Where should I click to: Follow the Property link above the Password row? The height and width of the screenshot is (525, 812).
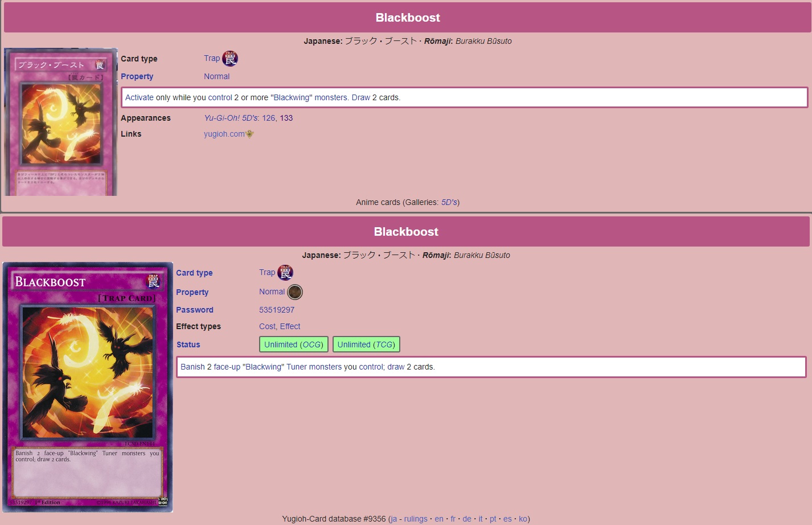pyautogui.click(x=192, y=292)
